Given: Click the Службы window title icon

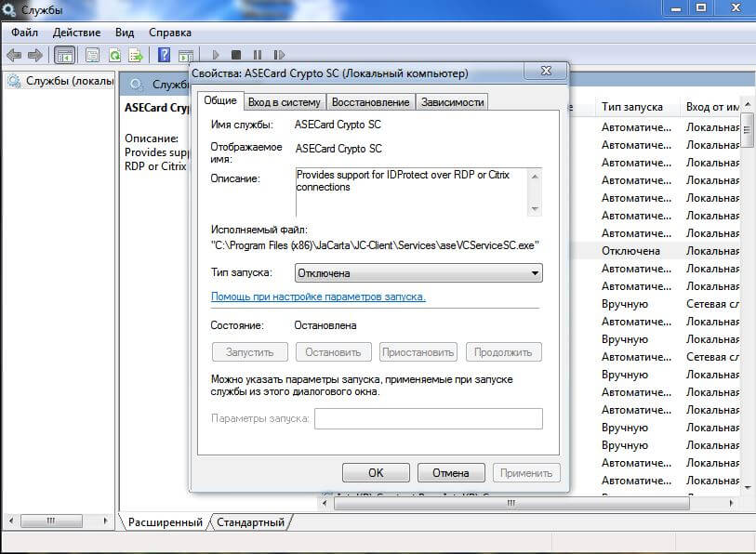Looking at the screenshot, I should 8,8.
